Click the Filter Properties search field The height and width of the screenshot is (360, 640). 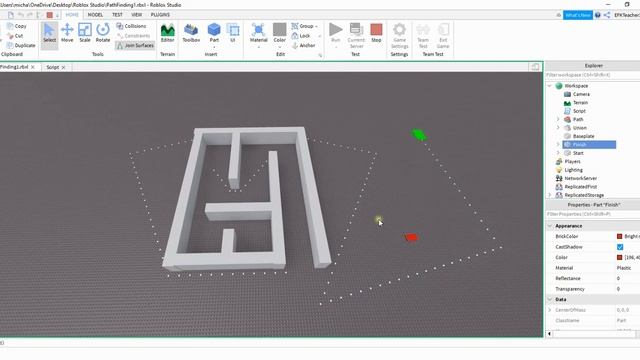[593, 214]
